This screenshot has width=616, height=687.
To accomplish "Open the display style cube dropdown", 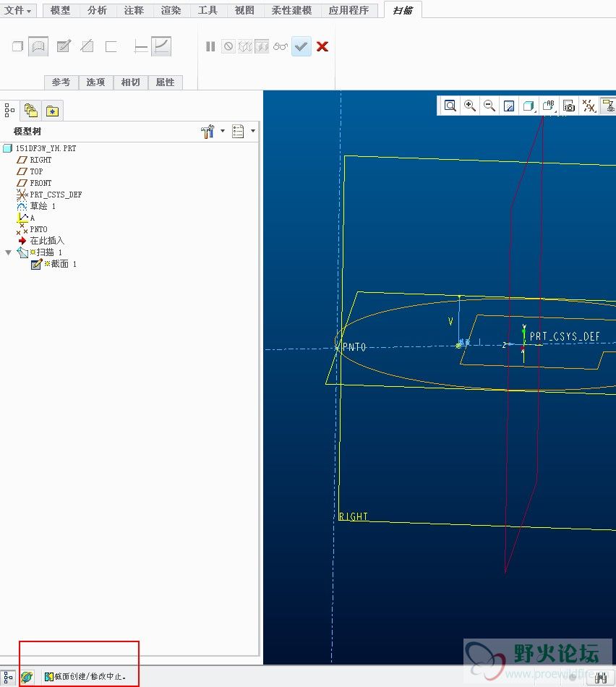I will 529,106.
